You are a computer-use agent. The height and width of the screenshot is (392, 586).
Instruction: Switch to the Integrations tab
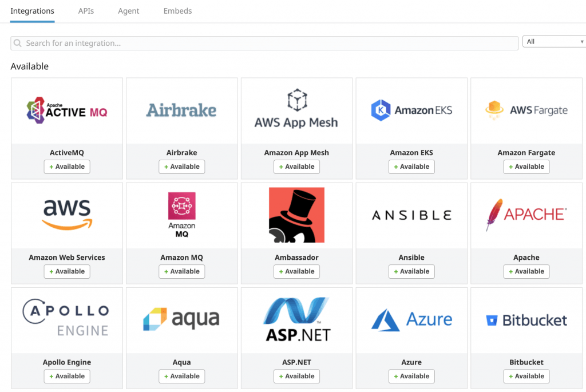(x=32, y=11)
